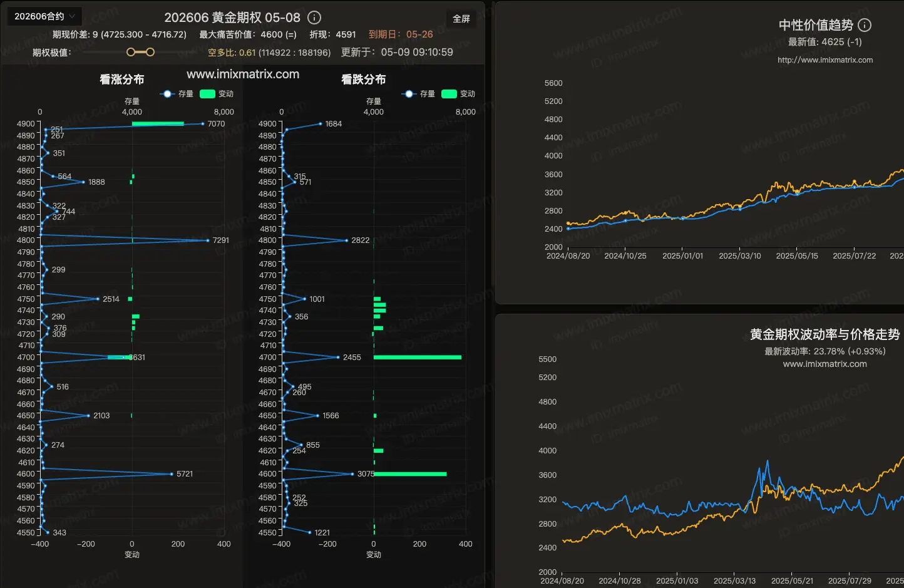Click the 全屏 fullscreen button
Screen dimensions: 904x588
(x=461, y=19)
